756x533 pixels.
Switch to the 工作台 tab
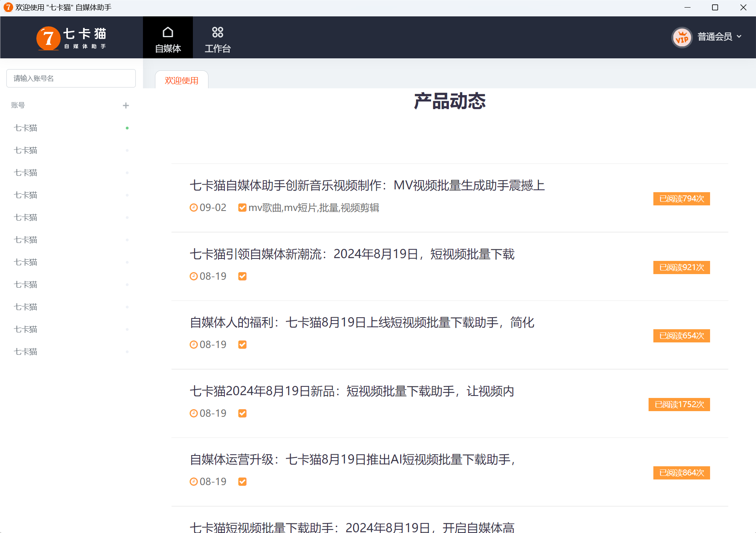coord(218,38)
